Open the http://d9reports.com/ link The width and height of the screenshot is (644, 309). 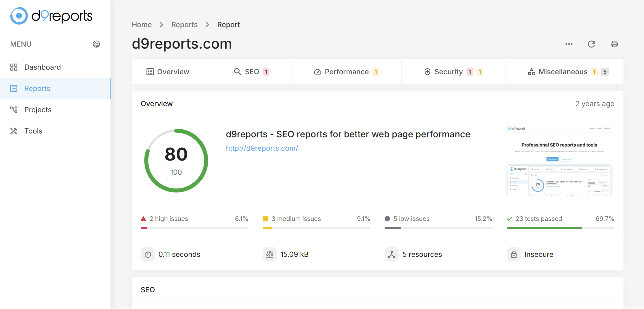[x=262, y=148]
